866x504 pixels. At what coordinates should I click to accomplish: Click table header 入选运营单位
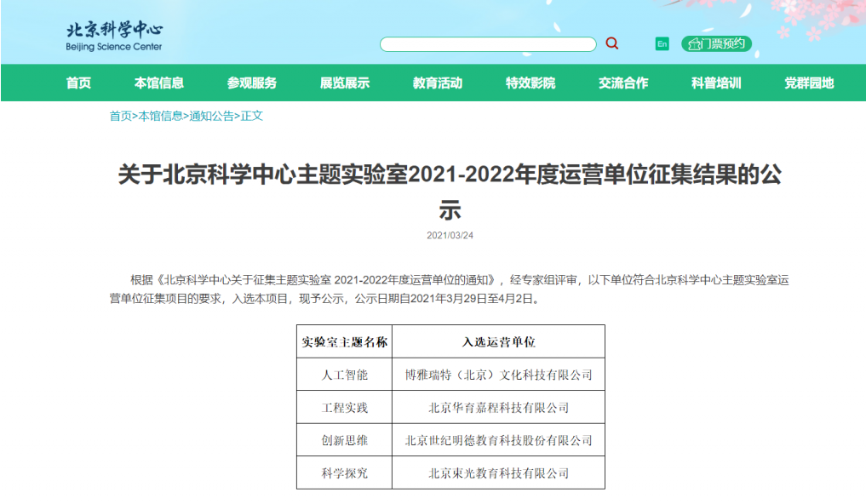click(499, 341)
